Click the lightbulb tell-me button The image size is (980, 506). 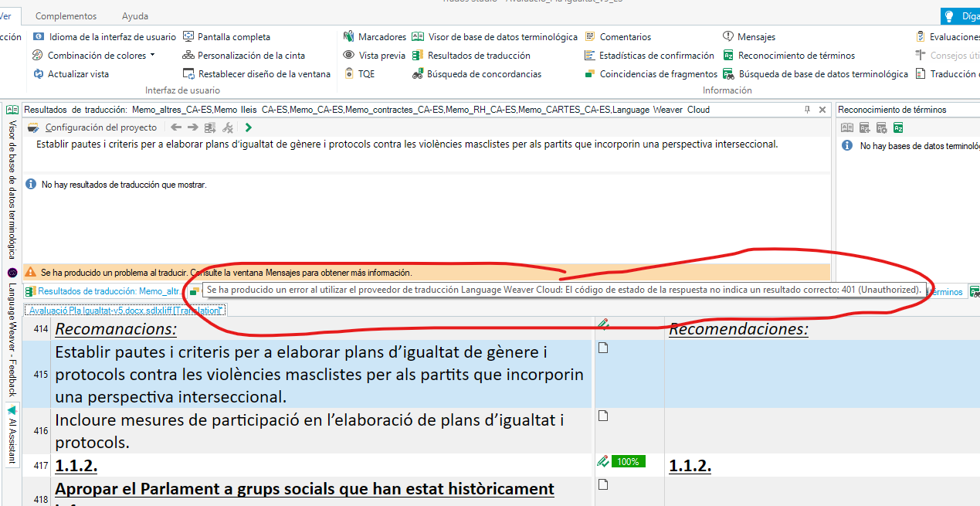point(949,15)
